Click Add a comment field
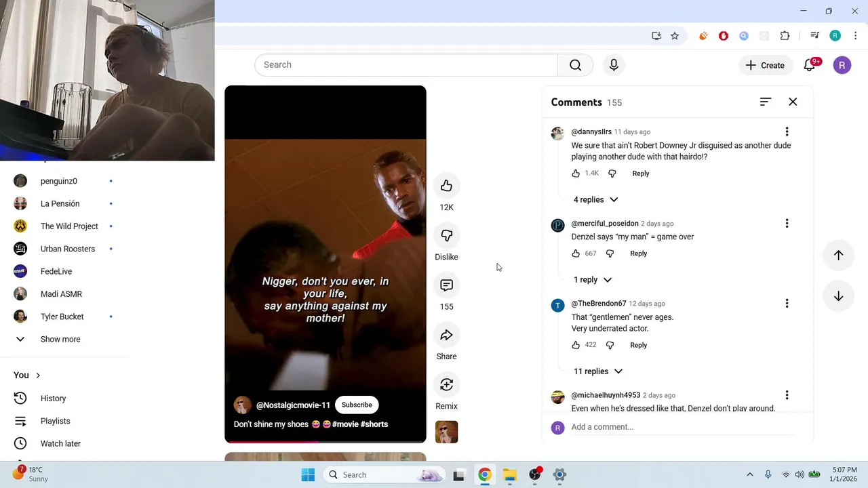868x488 pixels. point(682,427)
